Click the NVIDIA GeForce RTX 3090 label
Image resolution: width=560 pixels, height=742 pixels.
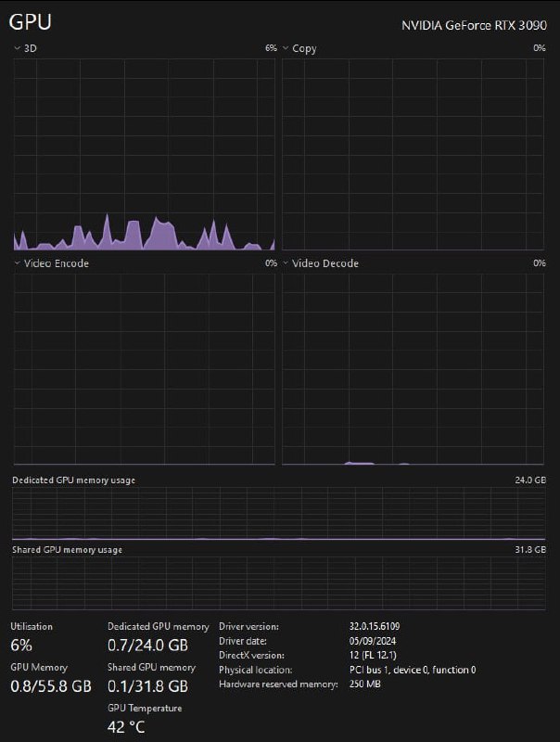click(x=473, y=26)
